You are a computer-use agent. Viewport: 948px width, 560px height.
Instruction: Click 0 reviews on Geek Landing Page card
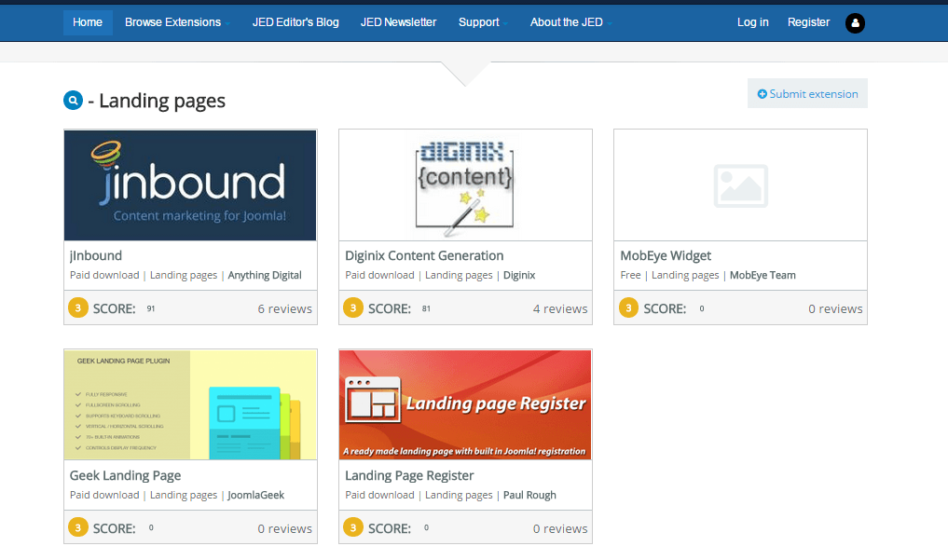click(284, 528)
